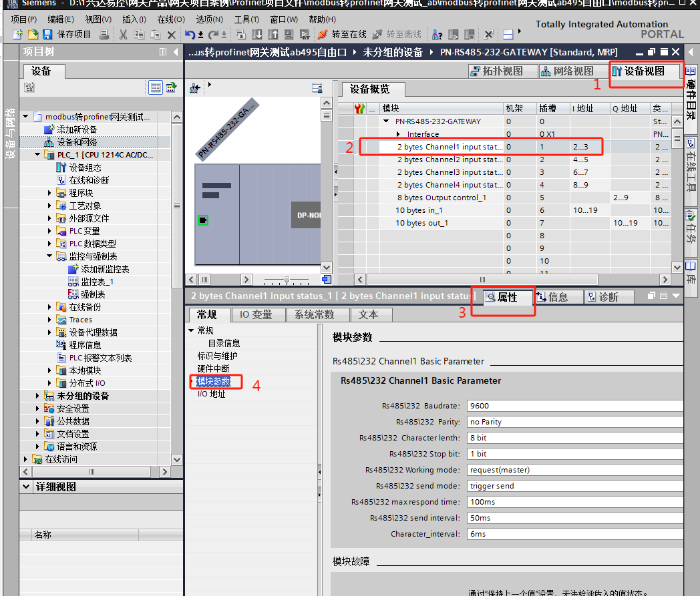Screen dimensions: 700x596
Task: Click the open project folder icon
Action: (x=33, y=34)
